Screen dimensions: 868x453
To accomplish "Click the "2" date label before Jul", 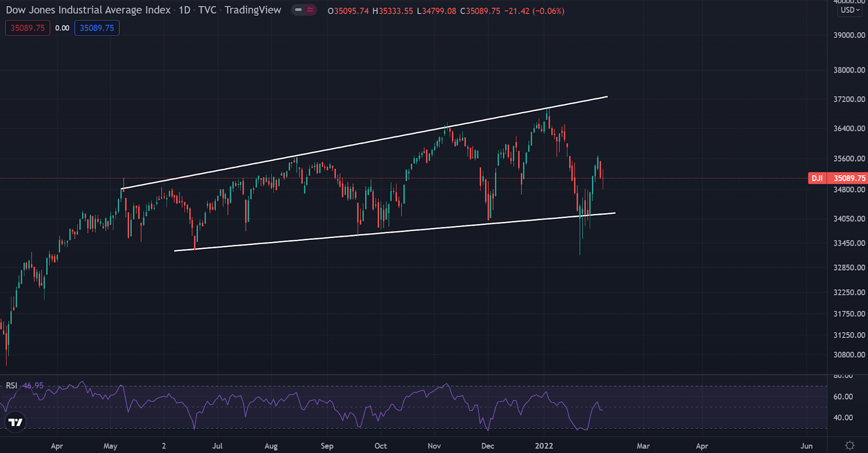I will (x=164, y=446).
